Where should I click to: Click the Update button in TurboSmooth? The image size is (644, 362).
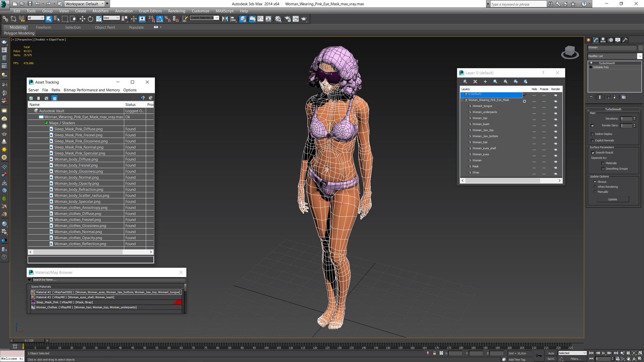pos(612,199)
